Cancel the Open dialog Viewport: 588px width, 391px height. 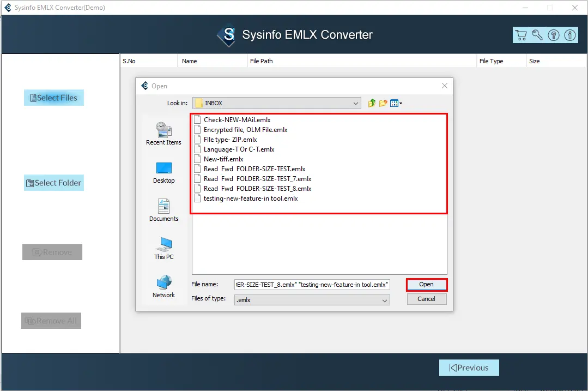pos(426,299)
